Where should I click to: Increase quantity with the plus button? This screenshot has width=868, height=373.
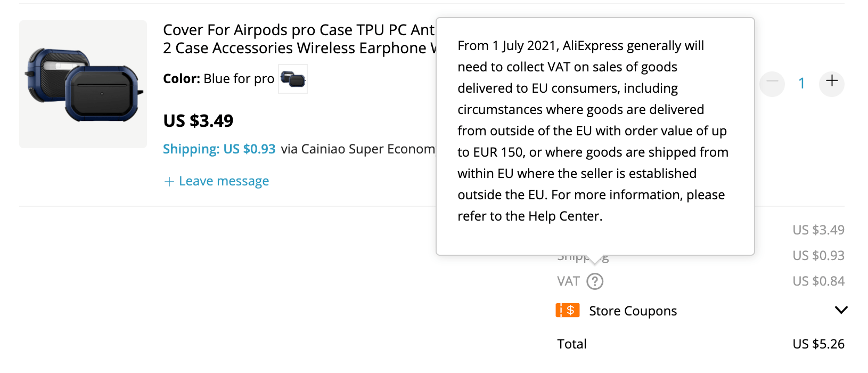831,82
